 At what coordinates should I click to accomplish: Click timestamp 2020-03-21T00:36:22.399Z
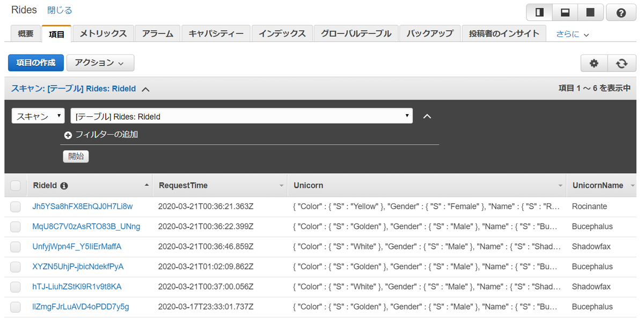[206, 227]
